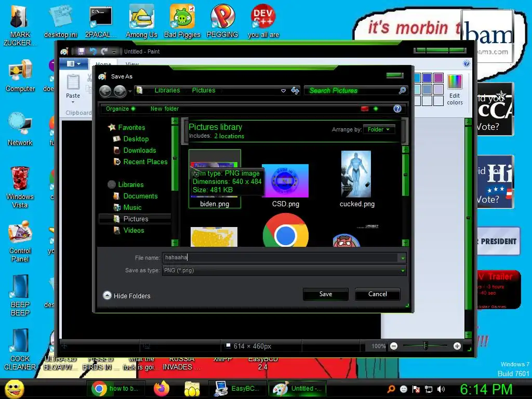Pick the purple swatch in Paint palette
The width and height of the screenshot is (532, 399).
438,78
